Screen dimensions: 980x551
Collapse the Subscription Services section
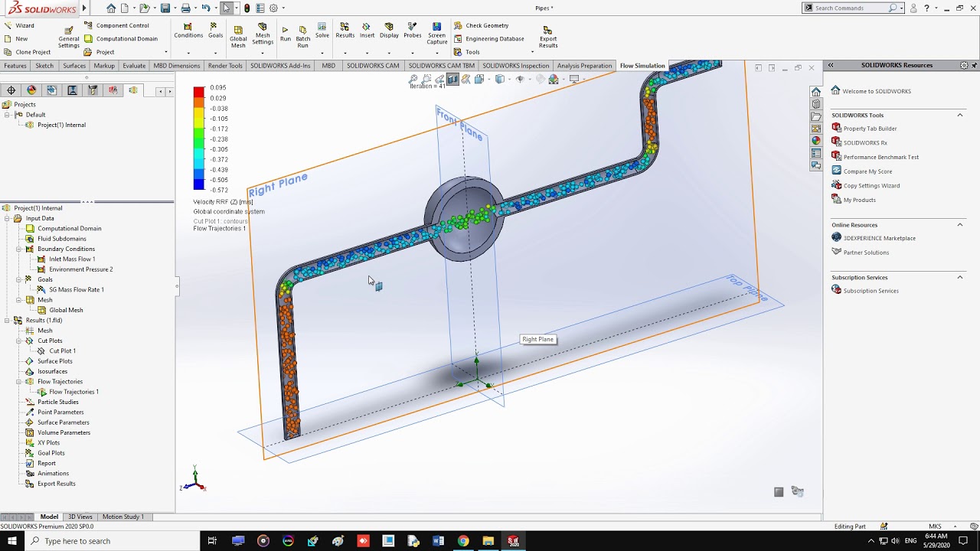point(960,277)
